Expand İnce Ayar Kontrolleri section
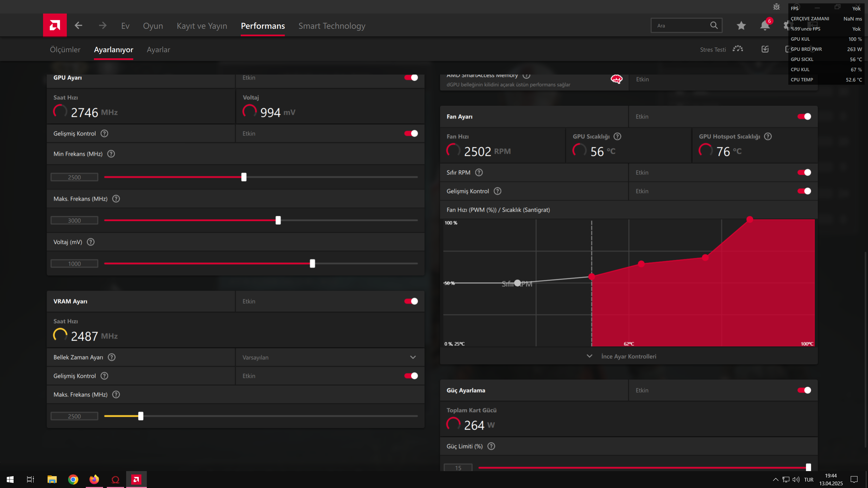Viewport: 868px width, 488px height. point(628,356)
